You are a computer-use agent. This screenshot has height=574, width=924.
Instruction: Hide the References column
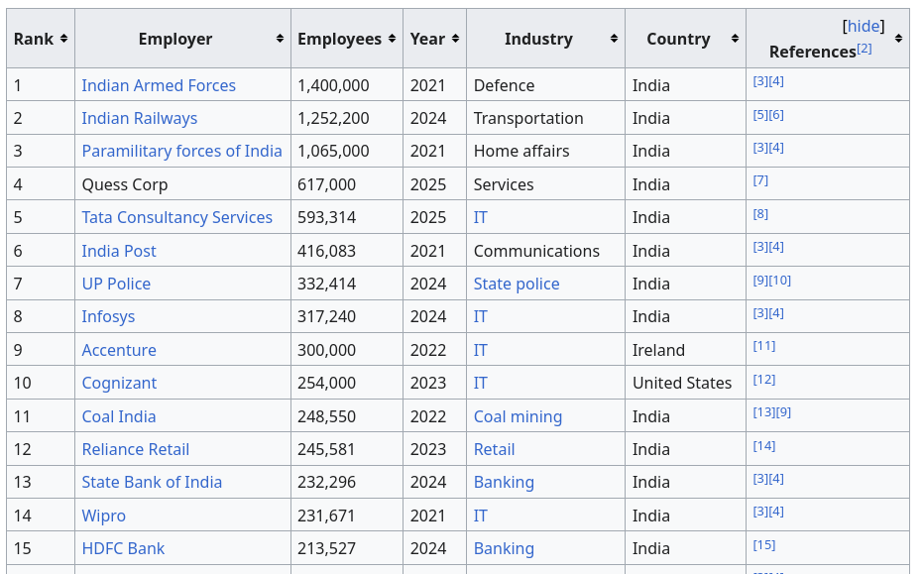point(863,26)
